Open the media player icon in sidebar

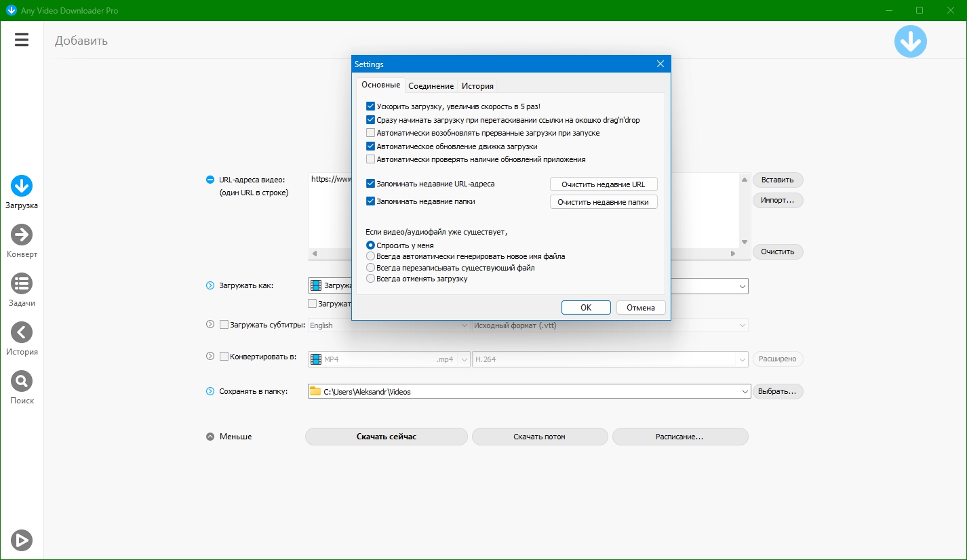(x=22, y=540)
